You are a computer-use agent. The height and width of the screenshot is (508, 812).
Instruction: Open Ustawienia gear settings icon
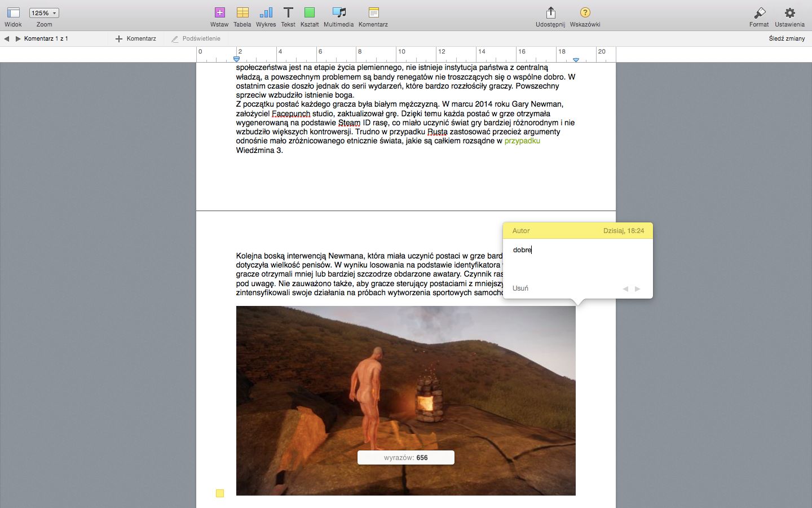(789, 12)
